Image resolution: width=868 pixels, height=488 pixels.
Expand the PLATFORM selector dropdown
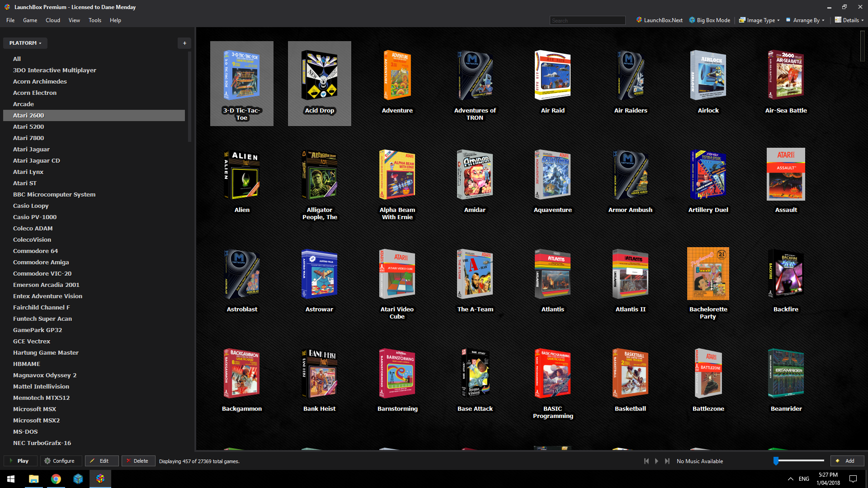pos(25,43)
